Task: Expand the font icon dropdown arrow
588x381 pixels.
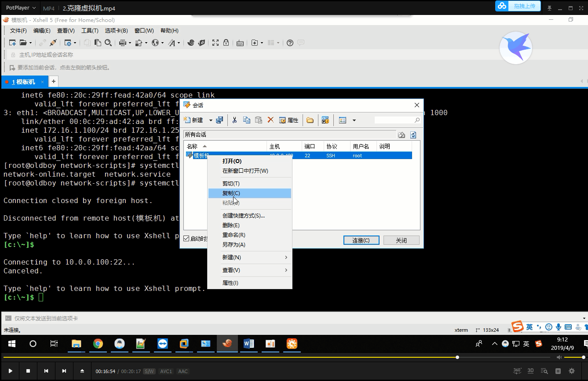Action: pos(179,43)
